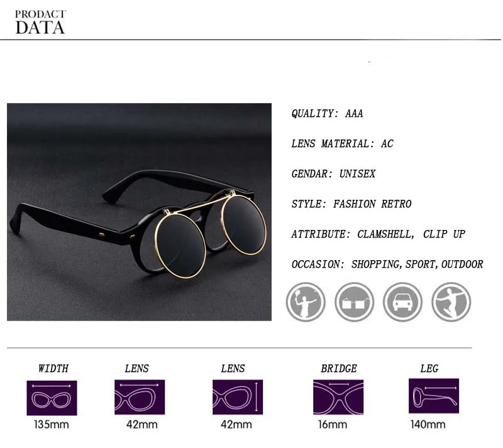
Task: Select the lens width diagram icon
Action: coord(140,397)
